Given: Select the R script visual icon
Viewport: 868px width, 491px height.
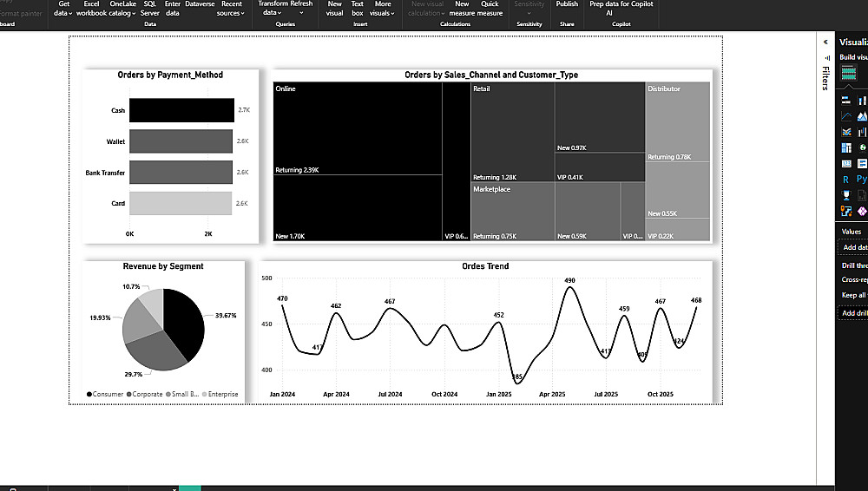Looking at the screenshot, I should [845, 180].
